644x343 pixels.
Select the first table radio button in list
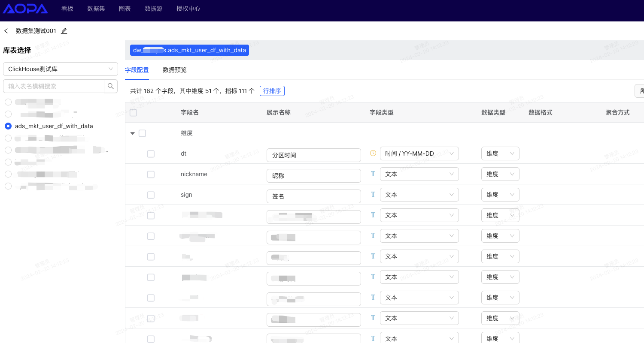pos(8,102)
